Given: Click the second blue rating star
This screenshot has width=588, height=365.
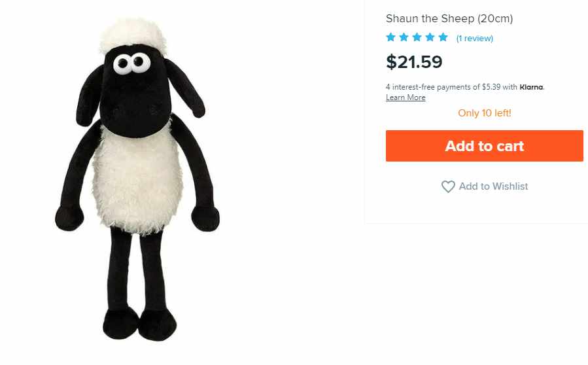Looking at the screenshot, I should point(404,37).
